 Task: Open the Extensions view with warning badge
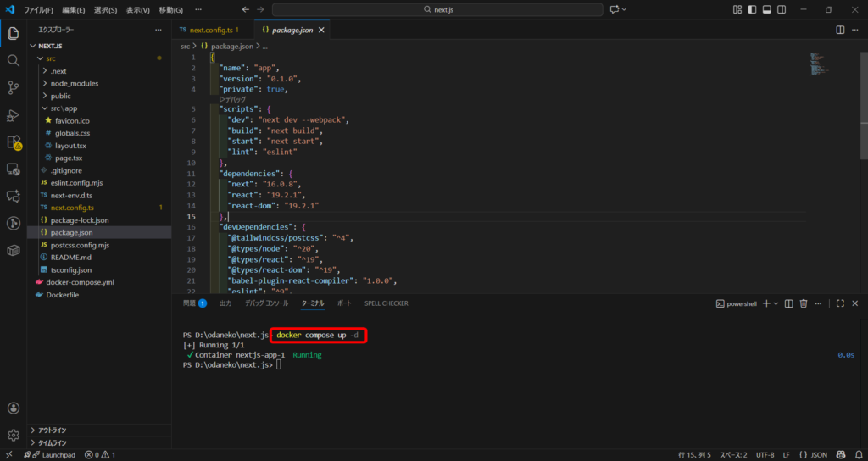click(14, 142)
